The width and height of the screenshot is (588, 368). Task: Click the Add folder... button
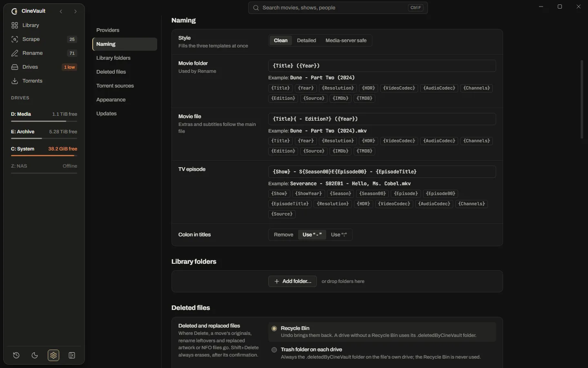[292, 281]
